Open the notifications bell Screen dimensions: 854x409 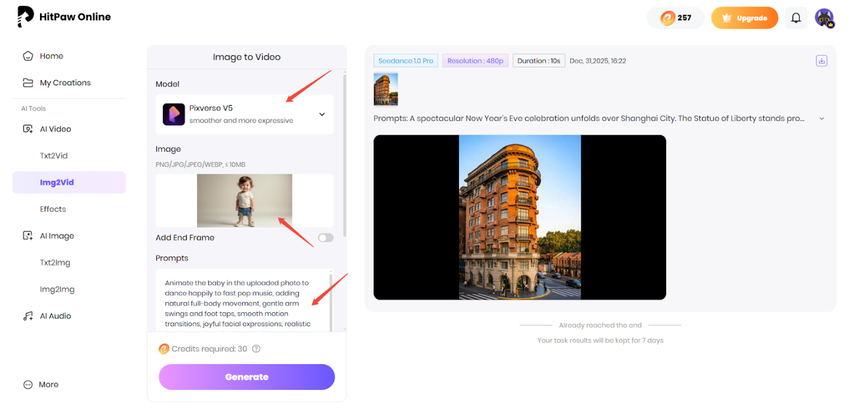pos(796,18)
